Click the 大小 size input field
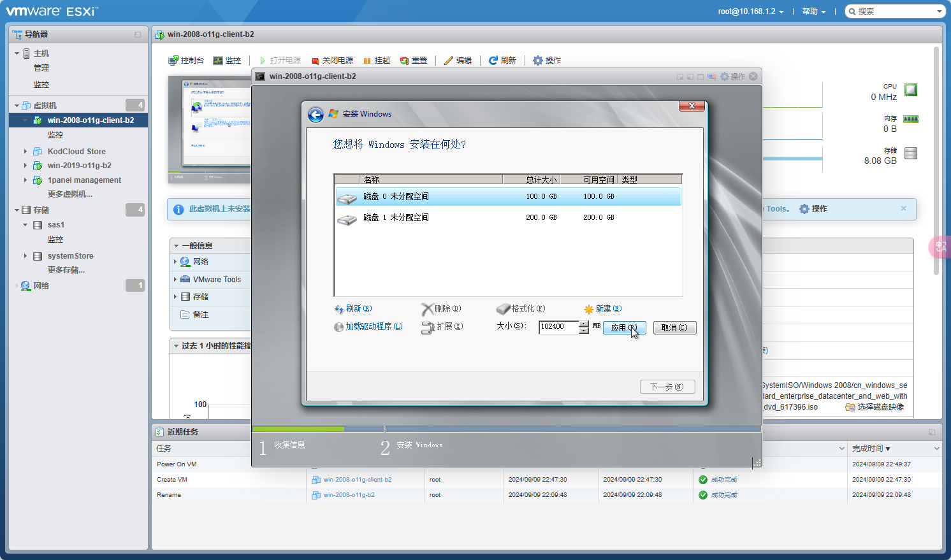Image resolution: width=951 pixels, height=560 pixels. [x=559, y=327]
